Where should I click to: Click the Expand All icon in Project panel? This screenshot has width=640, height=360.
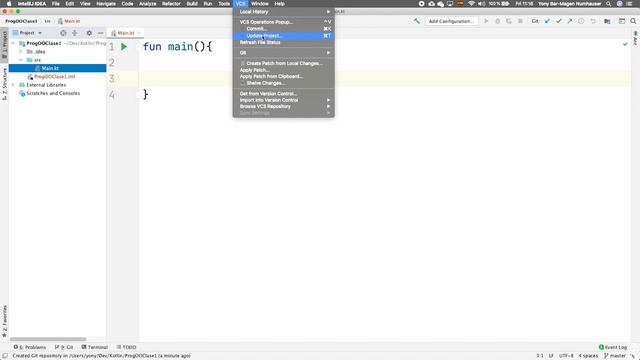coord(75,33)
